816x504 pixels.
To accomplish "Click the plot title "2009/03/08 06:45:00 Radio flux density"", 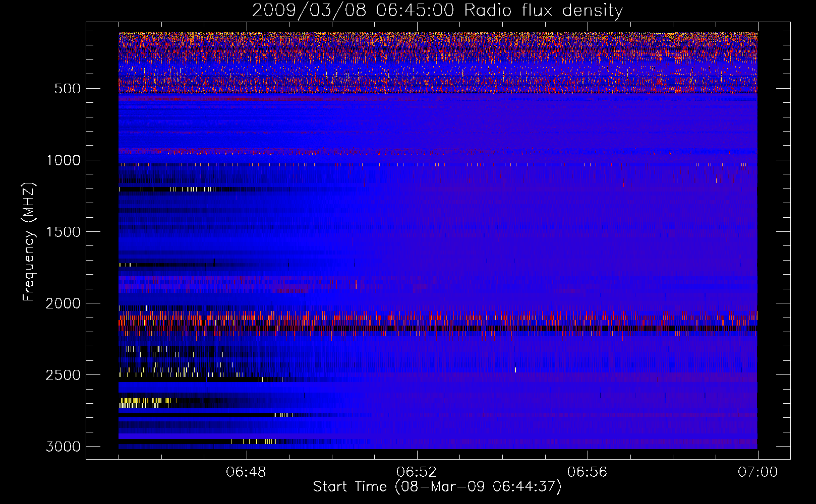I will pos(437,10).
